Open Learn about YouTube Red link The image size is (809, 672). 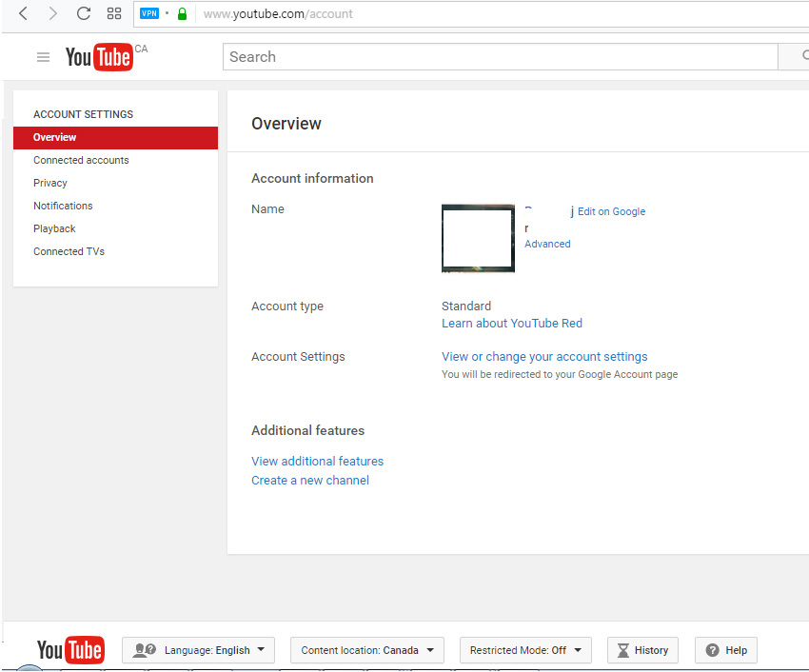[512, 323]
